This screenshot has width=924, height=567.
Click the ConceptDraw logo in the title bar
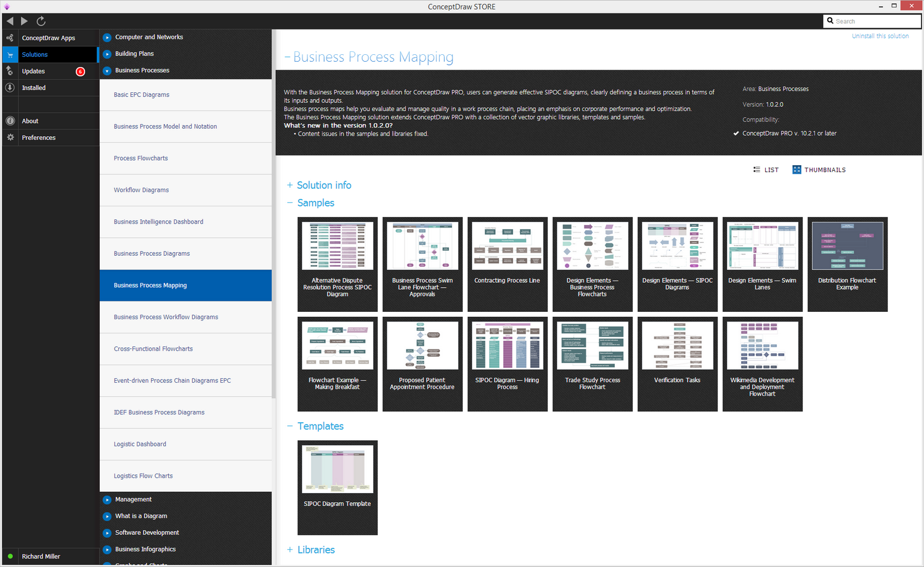coord(7,7)
